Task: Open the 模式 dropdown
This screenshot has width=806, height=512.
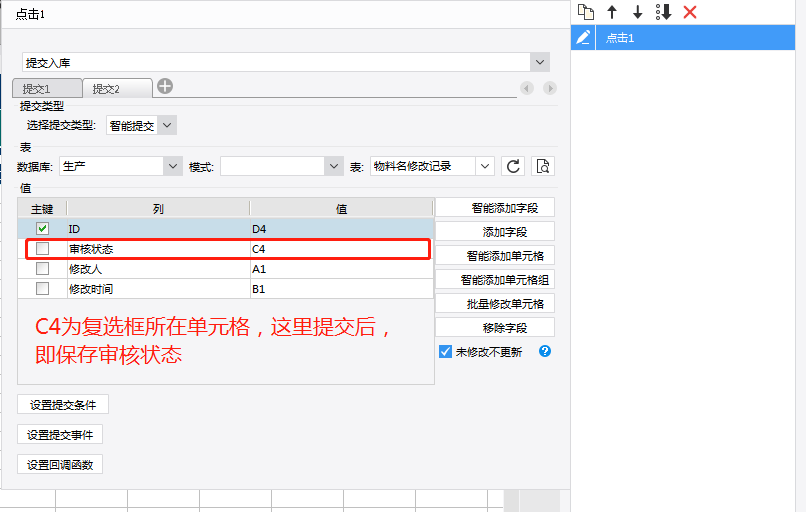Action: point(334,166)
